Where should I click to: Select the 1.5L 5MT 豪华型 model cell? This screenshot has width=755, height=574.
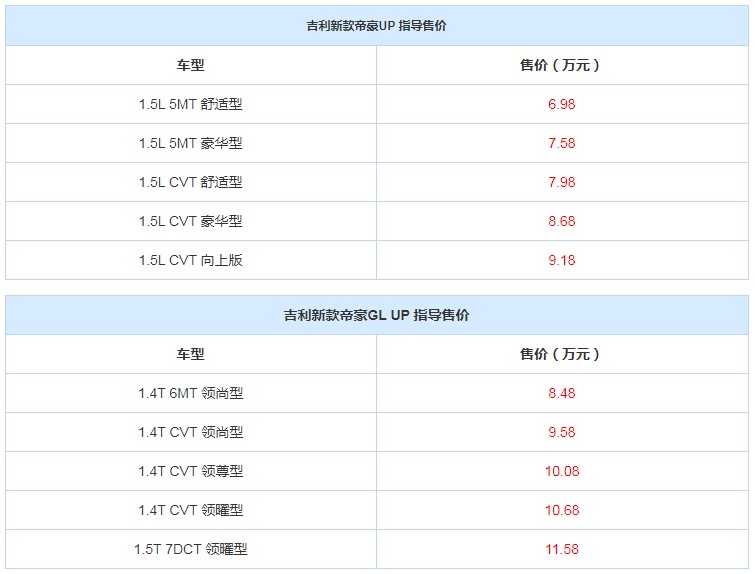pyautogui.click(x=190, y=143)
